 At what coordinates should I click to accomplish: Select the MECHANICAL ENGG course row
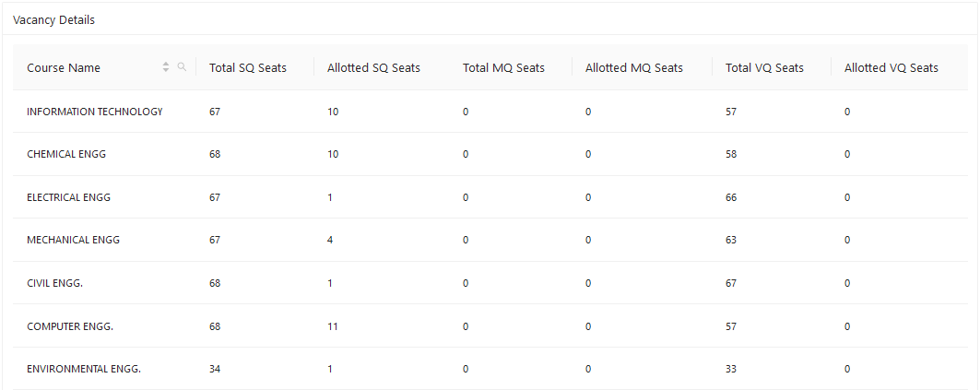[490, 240]
